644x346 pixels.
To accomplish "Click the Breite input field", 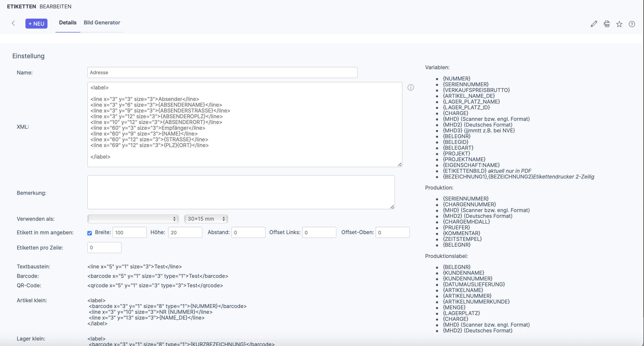I will point(130,233).
